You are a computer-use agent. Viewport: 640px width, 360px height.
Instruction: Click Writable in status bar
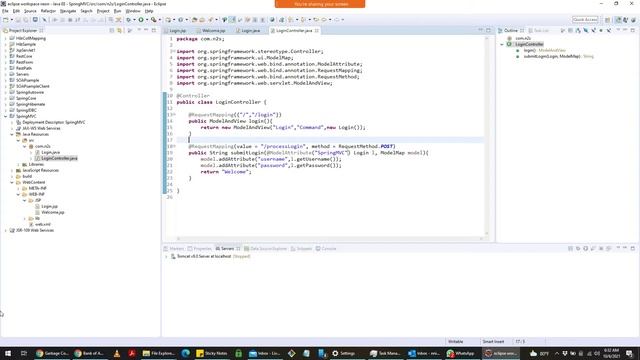coord(456,342)
